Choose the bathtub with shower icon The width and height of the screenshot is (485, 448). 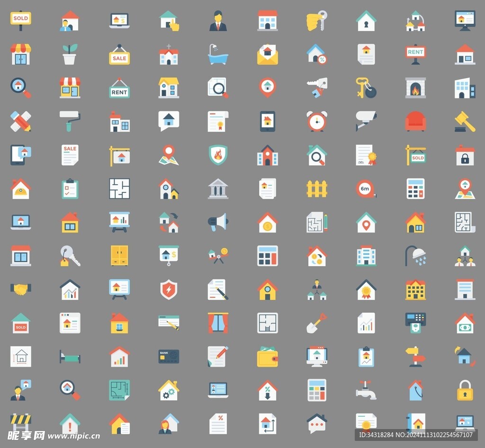(x=218, y=54)
